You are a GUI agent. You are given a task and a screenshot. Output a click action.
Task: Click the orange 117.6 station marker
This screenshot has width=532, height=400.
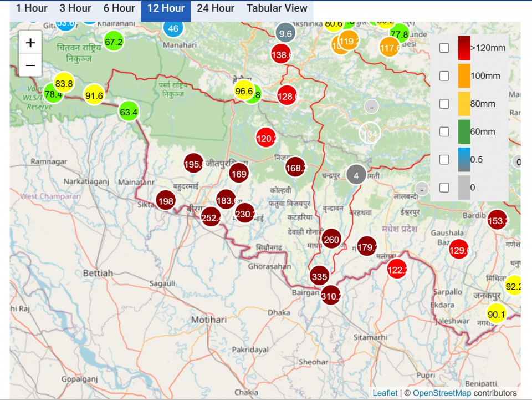click(x=390, y=48)
